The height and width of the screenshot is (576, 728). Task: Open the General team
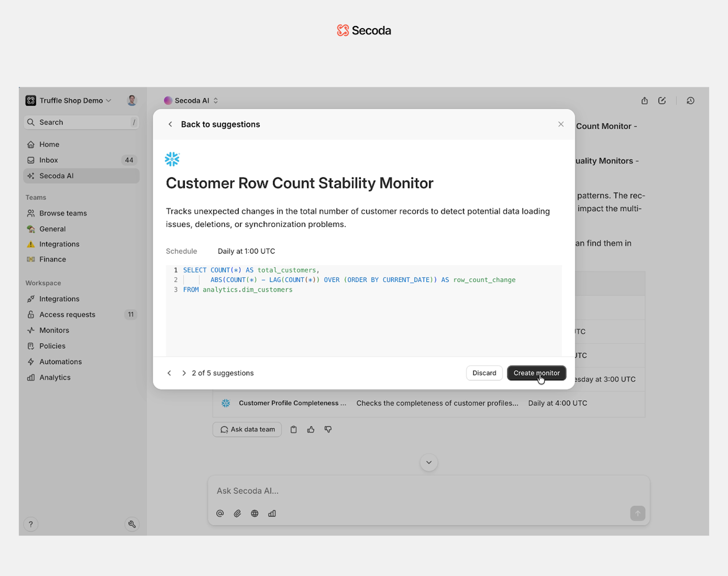(81, 229)
